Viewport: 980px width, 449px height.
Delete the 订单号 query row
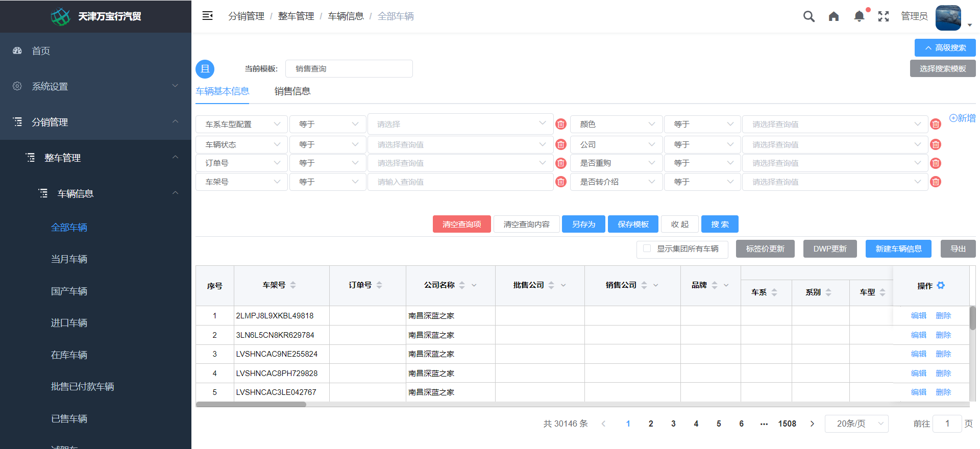tap(561, 163)
